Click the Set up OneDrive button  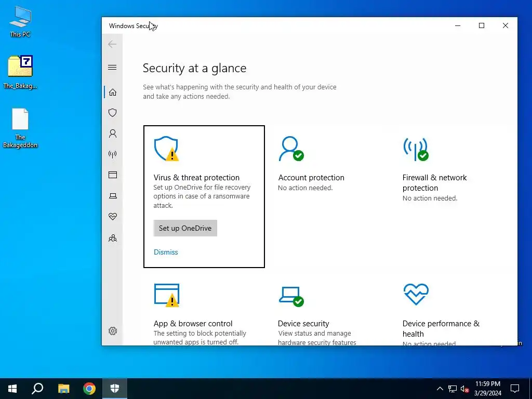(x=185, y=228)
